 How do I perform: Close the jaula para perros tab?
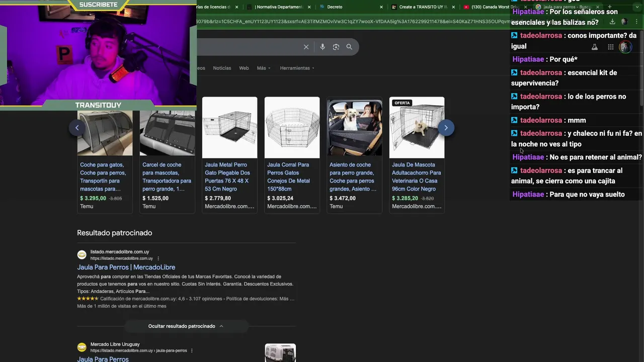597,7
